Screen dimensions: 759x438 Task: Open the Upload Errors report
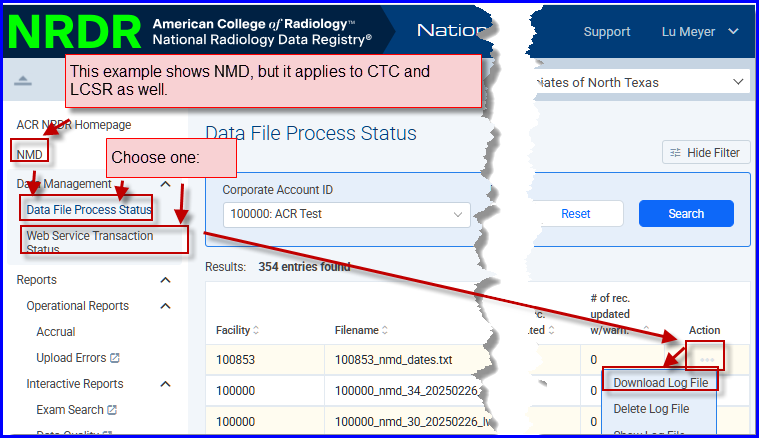tap(71, 358)
